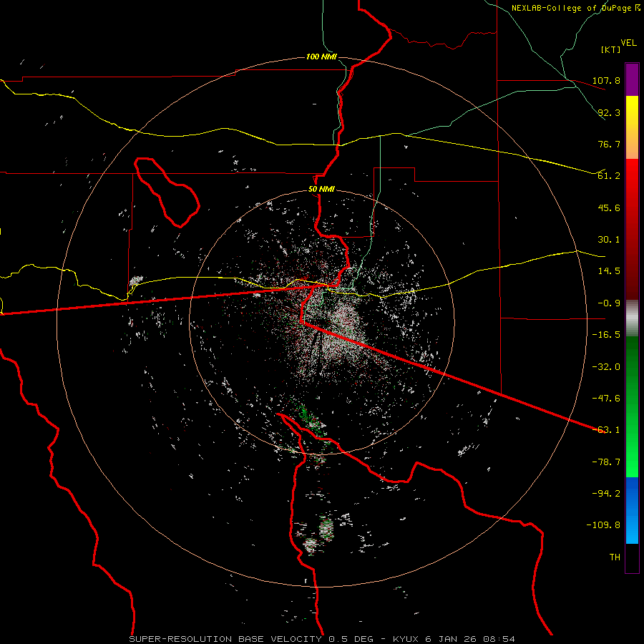The image size is (644, 644).
Task: Select the -32.0 velocity scale value
Action: (606, 367)
